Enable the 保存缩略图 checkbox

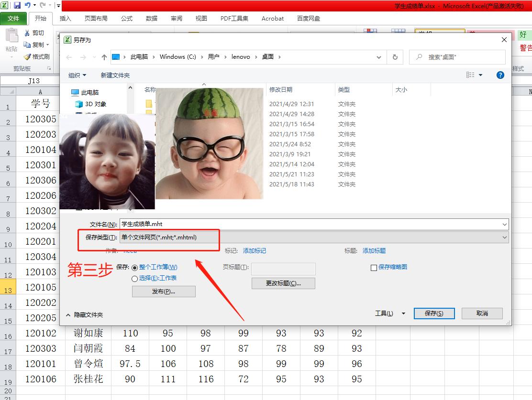(x=374, y=267)
